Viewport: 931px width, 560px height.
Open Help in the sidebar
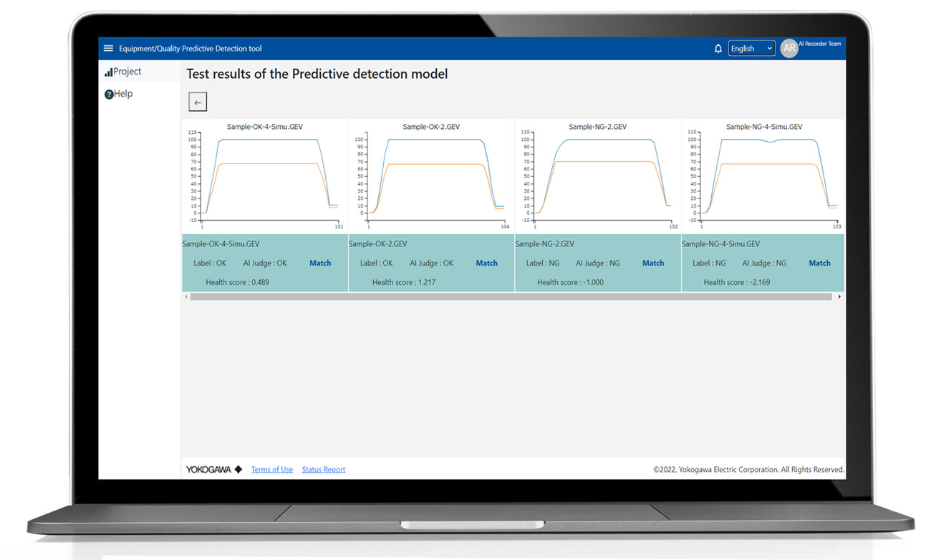(x=119, y=94)
